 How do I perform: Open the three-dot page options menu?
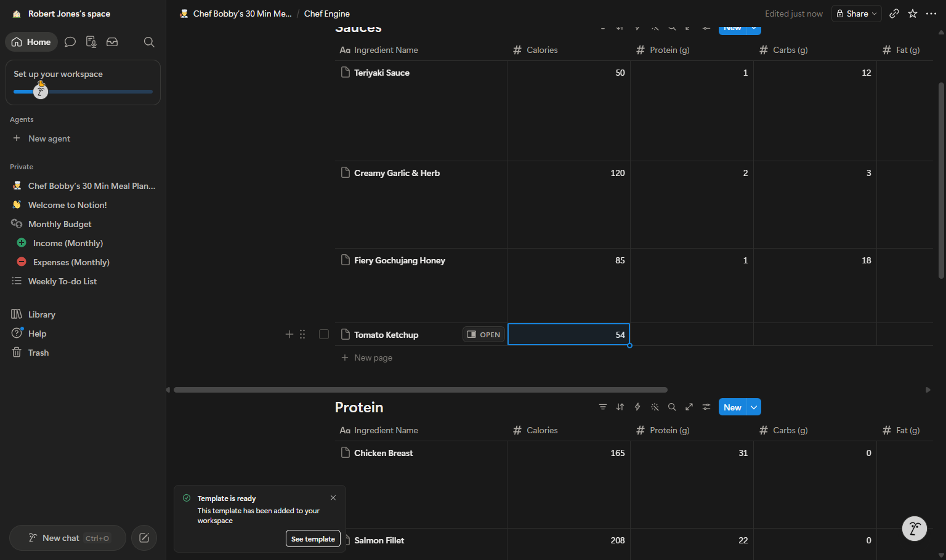click(931, 14)
